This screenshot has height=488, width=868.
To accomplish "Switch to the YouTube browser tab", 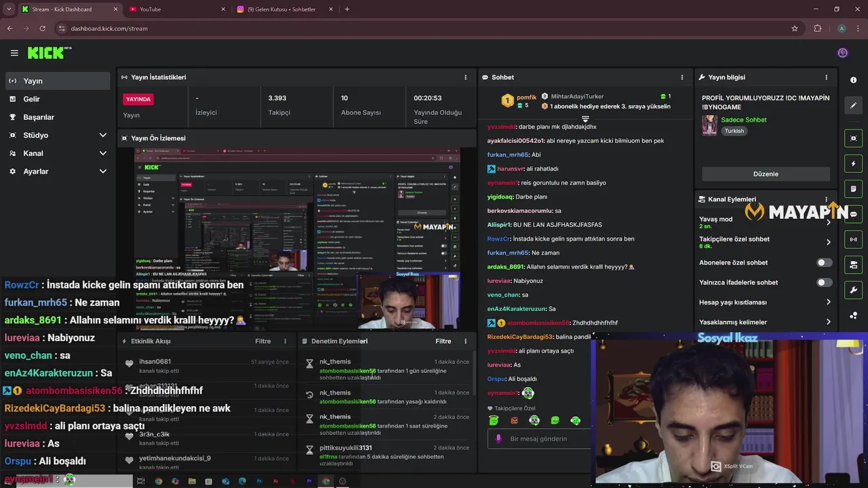I will click(x=177, y=9).
